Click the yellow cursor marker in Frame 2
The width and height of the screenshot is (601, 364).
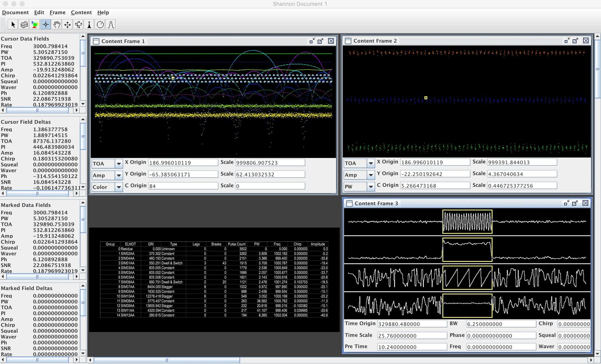click(x=426, y=98)
